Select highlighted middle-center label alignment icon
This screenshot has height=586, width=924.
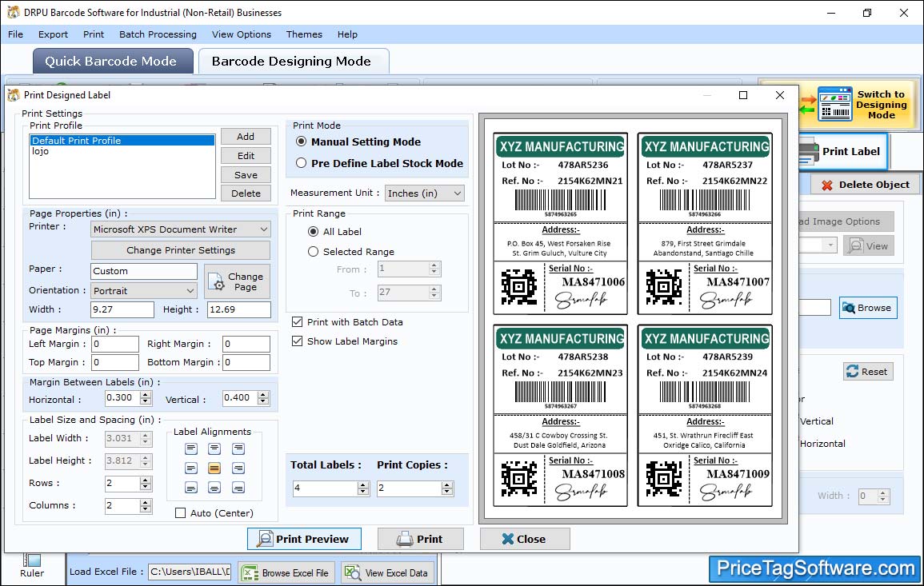214,468
